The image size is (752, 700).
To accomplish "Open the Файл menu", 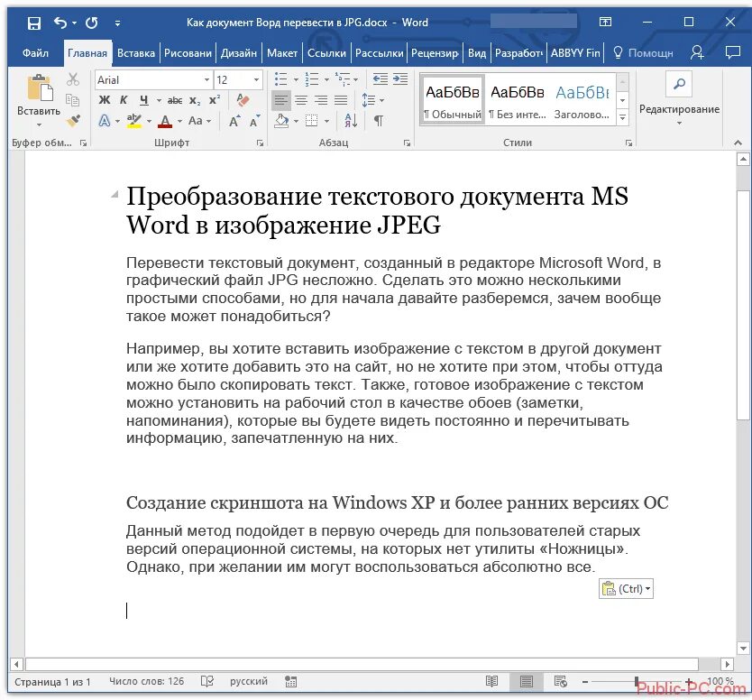I will 35,53.
